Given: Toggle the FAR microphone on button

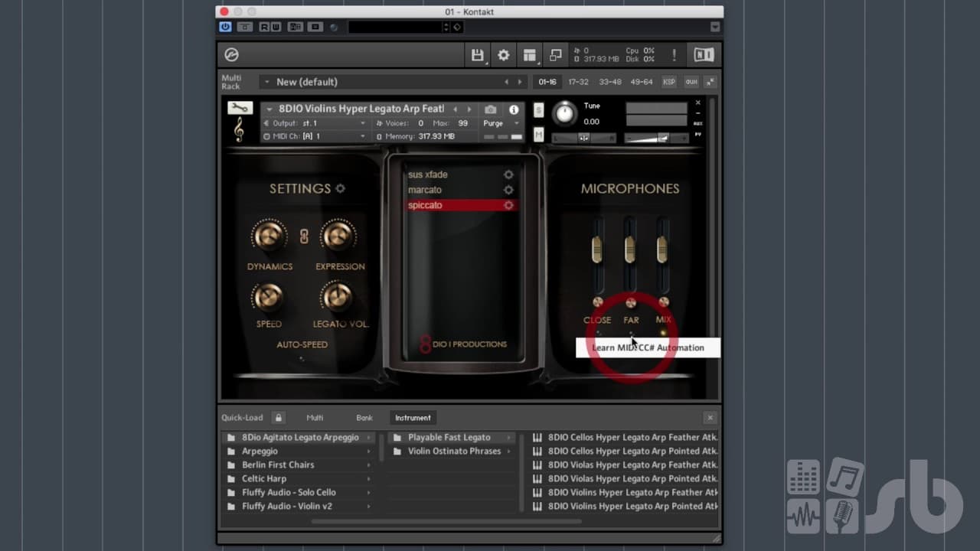Looking at the screenshot, I should (x=631, y=302).
